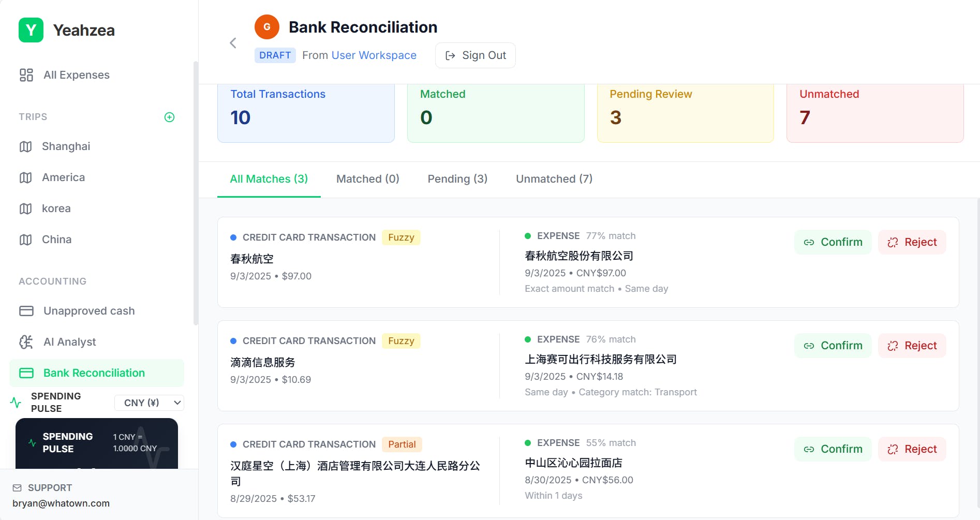Click the unlink icon in 滴滴信息服务 Reject button

[893, 346]
